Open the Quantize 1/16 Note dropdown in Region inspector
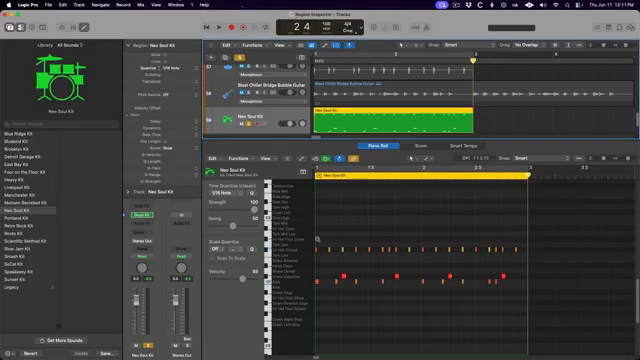The height and width of the screenshot is (360, 640). [x=180, y=68]
